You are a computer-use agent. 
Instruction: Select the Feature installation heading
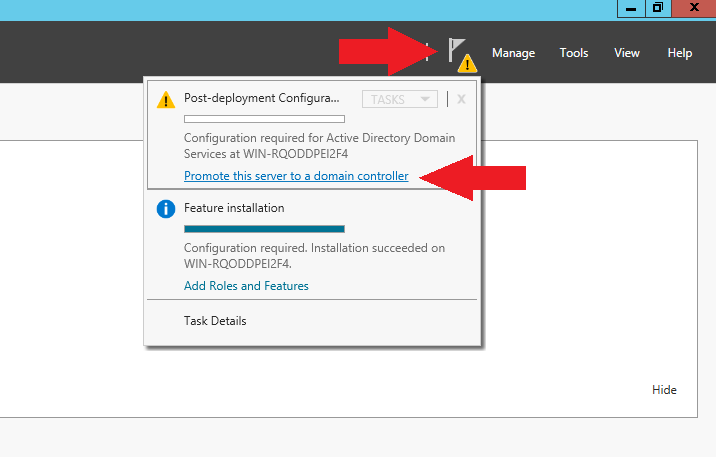(x=234, y=208)
